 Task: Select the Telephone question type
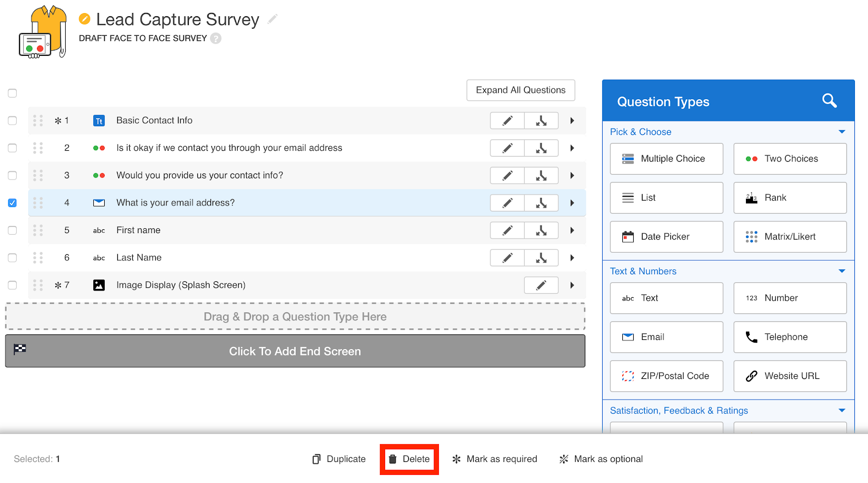pyautogui.click(x=790, y=337)
